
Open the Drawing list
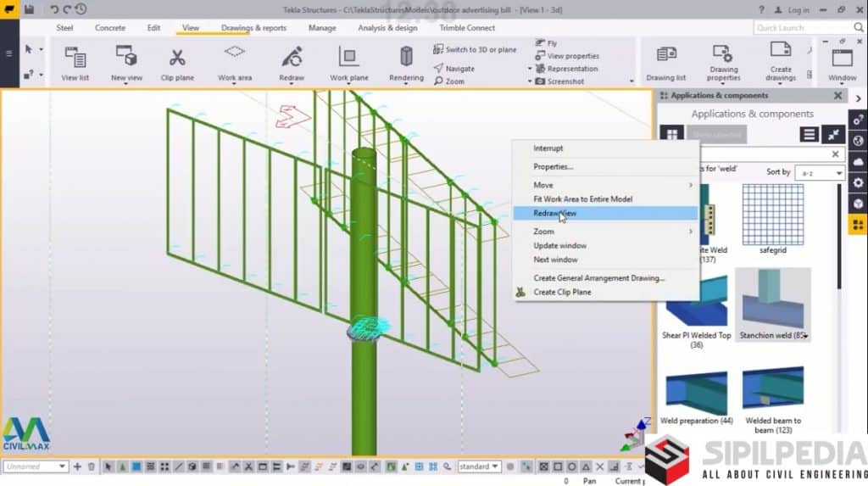pos(665,58)
